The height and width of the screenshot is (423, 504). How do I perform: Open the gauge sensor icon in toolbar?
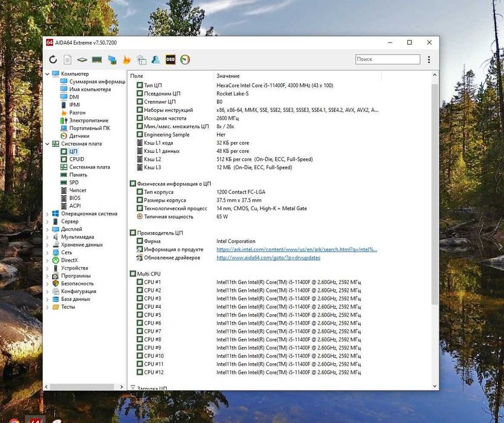(x=185, y=60)
